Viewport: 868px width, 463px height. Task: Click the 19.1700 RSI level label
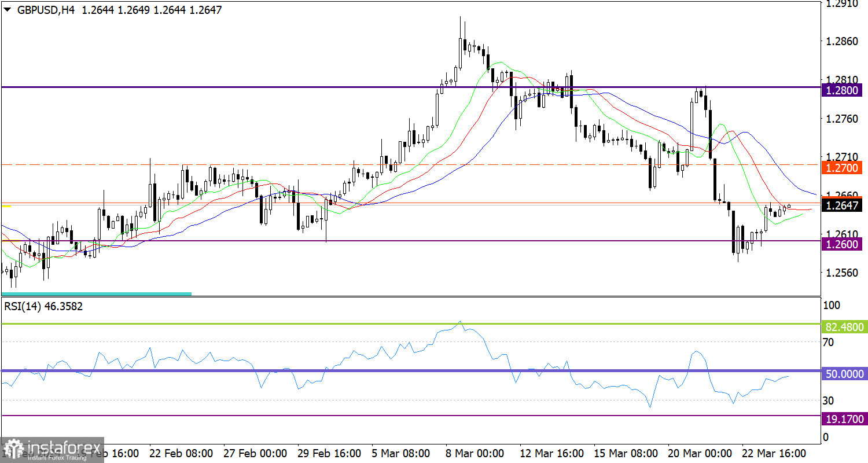pyautogui.click(x=844, y=418)
